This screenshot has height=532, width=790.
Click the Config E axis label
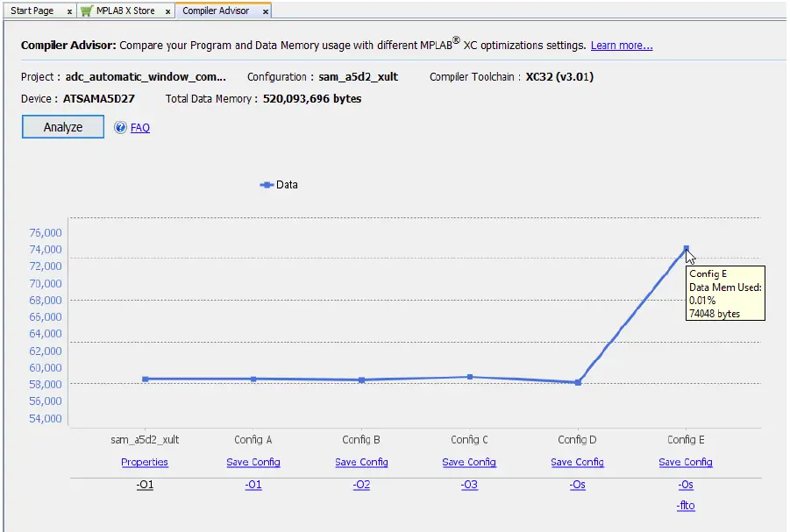pyautogui.click(x=686, y=440)
